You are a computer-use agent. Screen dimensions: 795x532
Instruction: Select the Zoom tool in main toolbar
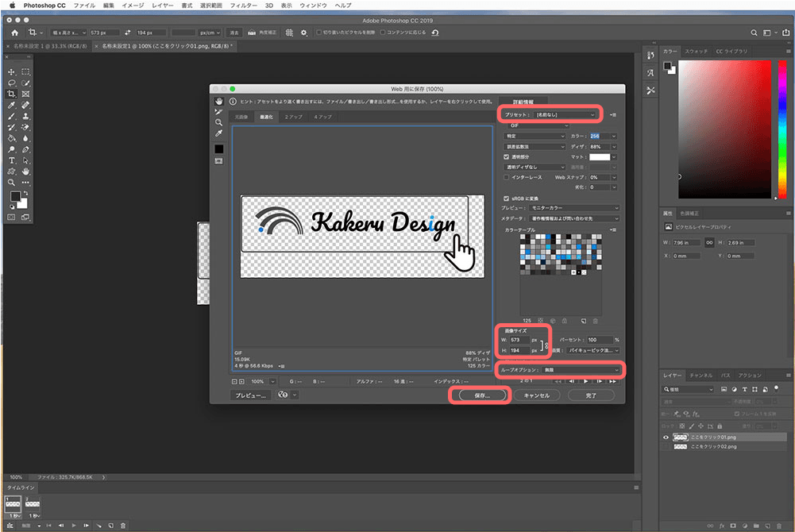click(x=11, y=183)
